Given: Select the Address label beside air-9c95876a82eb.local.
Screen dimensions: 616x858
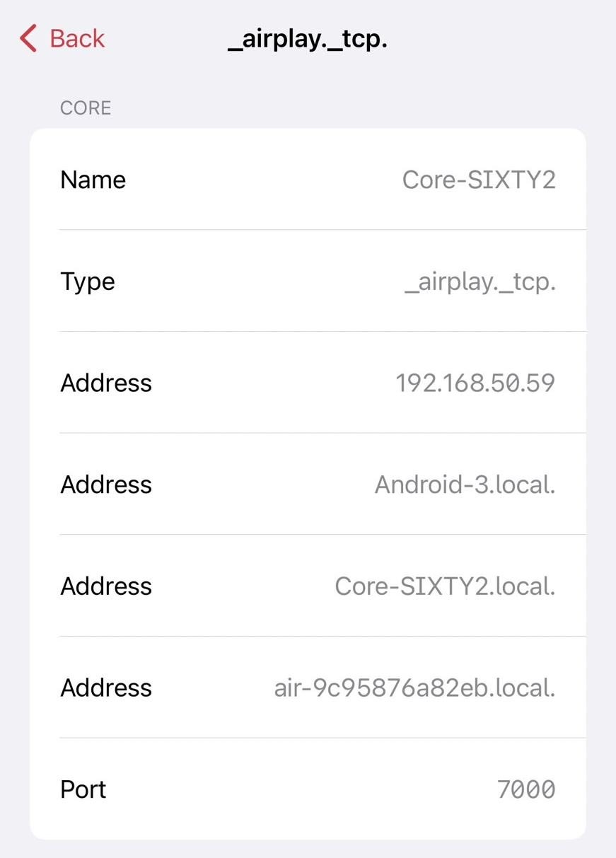Looking at the screenshot, I should pos(106,688).
